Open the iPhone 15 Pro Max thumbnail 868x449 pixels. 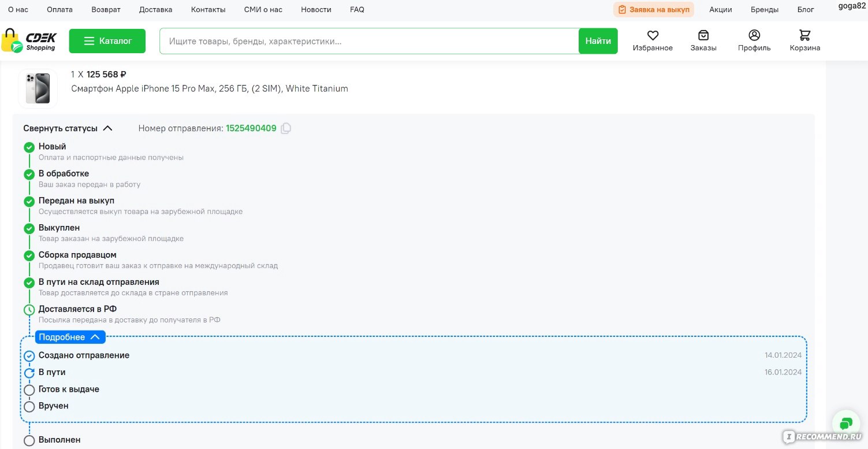pyautogui.click(x=38, y=88)
